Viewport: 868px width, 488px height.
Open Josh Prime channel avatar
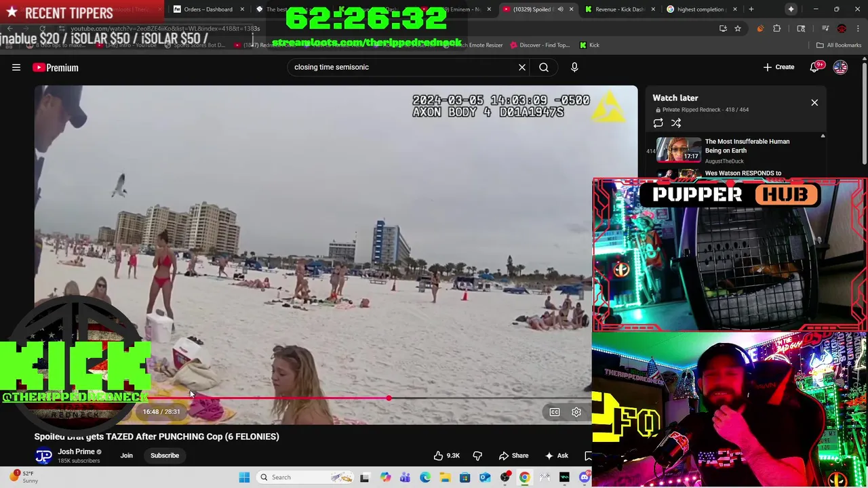(43, 456)
